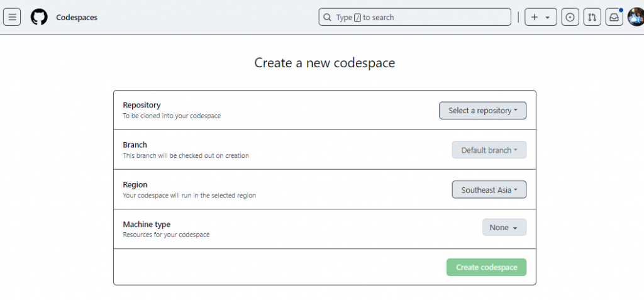Open the Notifications inbox icon

coord(614,18)
